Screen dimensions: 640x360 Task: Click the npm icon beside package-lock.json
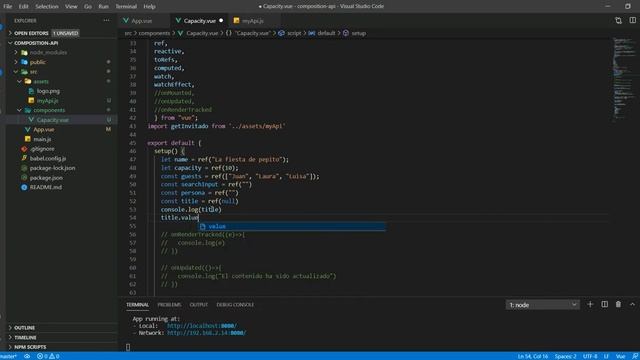click(x=24, y=168)
